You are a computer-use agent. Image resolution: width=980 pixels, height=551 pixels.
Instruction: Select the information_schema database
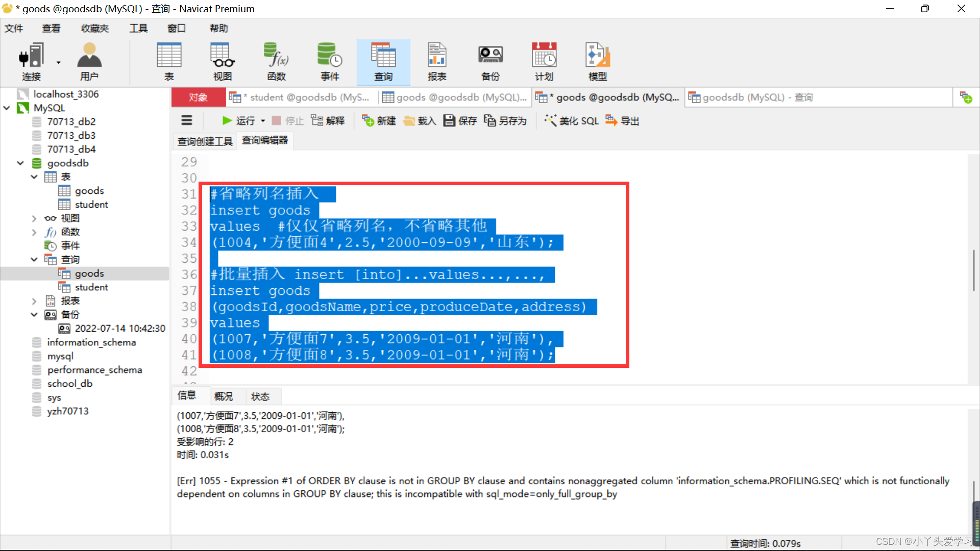[91, 342]
